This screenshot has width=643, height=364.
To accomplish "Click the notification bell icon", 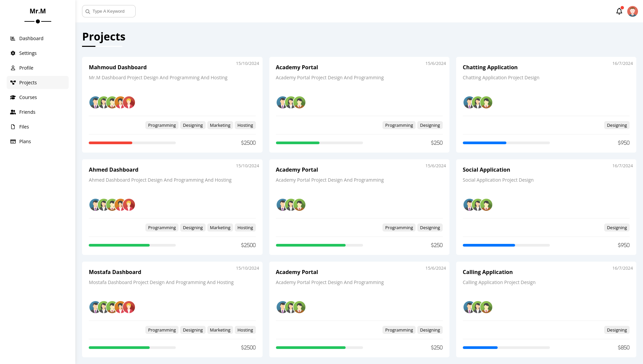I will pyautogui.click(x=619, y=11).
